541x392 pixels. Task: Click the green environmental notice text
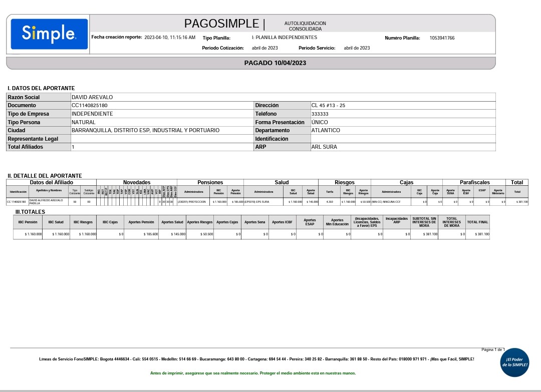(x=253, y=373)
